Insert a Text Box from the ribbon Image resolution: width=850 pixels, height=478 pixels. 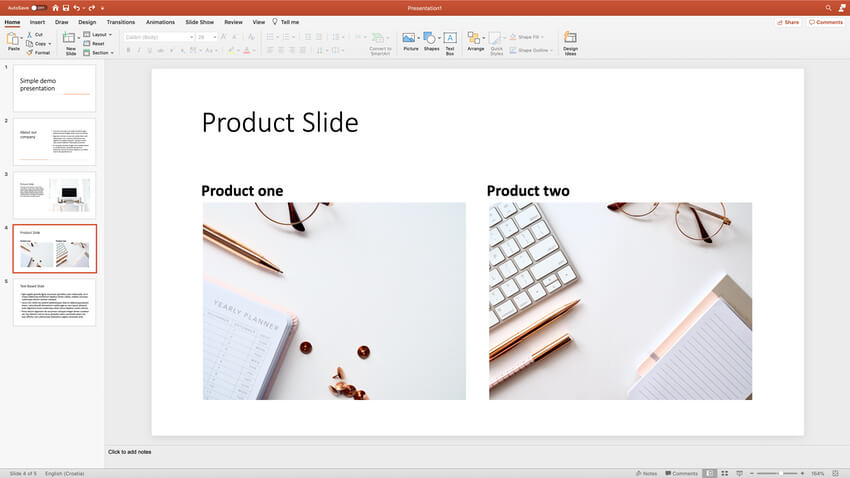[450, 42]
